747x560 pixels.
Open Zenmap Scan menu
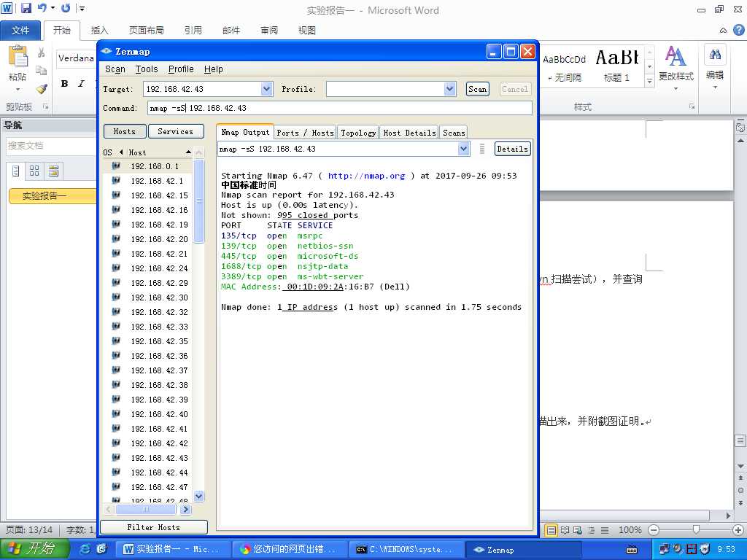click(115, 69)
